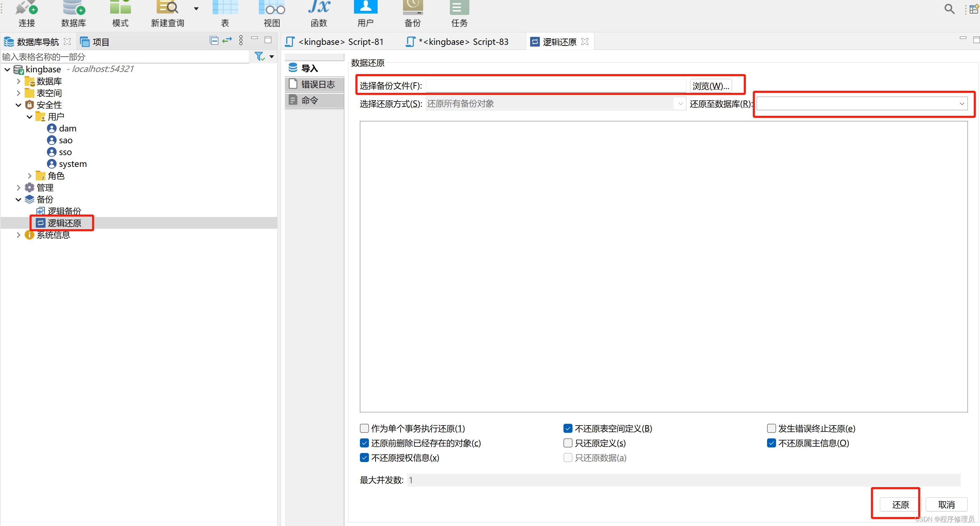Open the 新建查询 new query tool
This screenshot has height=526, width=980.
[x=167, y=13]
